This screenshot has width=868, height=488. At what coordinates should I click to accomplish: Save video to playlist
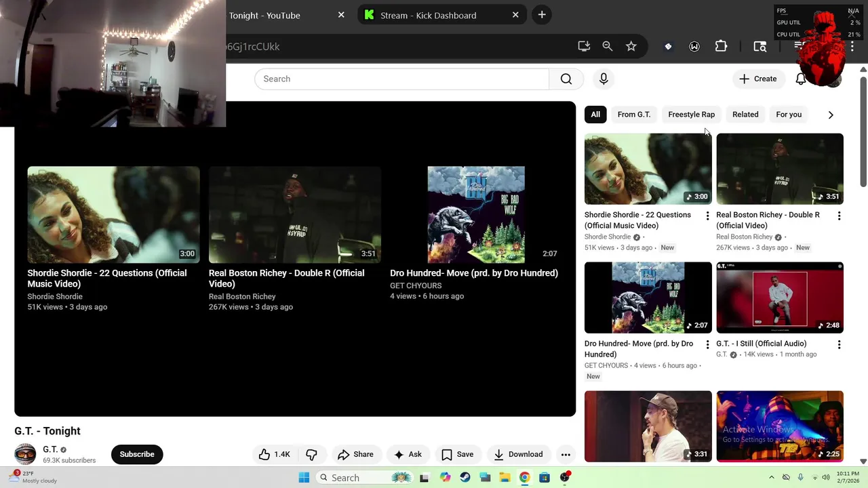click(457, 454)
